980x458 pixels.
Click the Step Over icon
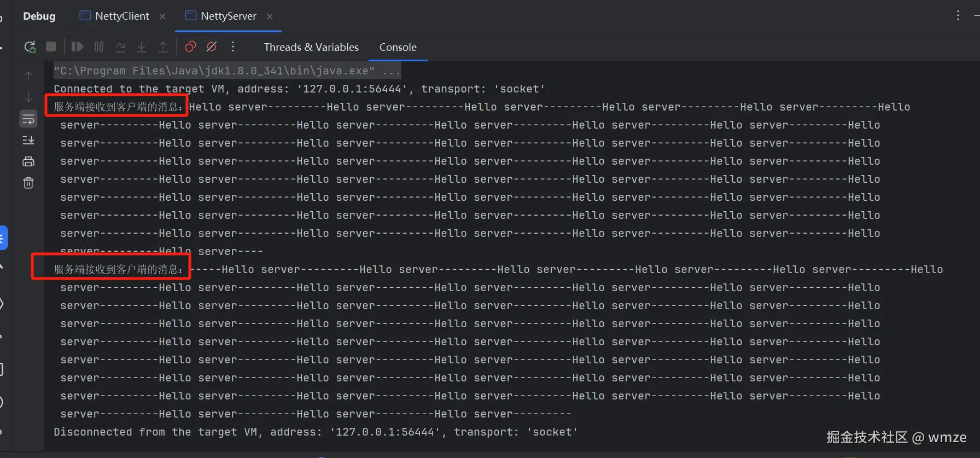coord(120,47)
